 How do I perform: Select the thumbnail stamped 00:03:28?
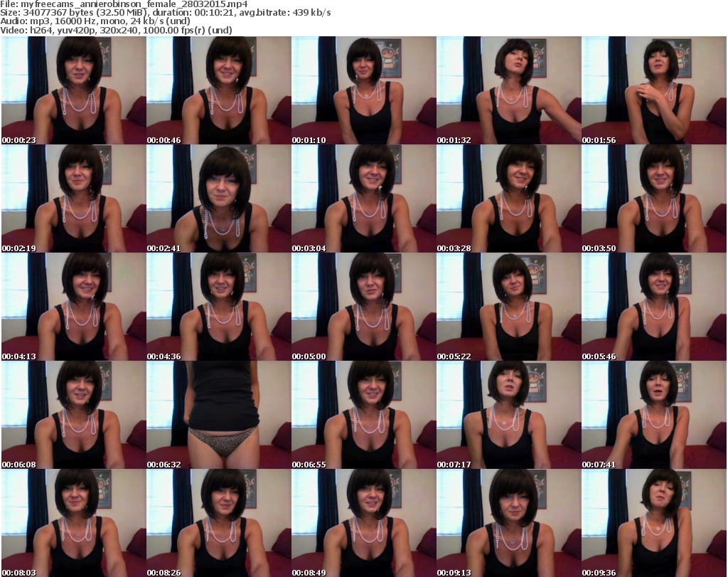tap(508, 198)
